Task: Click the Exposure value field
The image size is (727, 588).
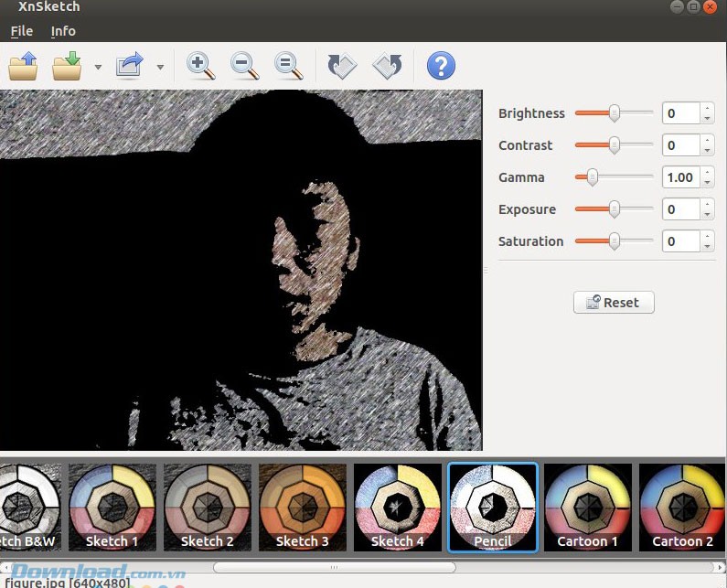Action: pos(680,209)
